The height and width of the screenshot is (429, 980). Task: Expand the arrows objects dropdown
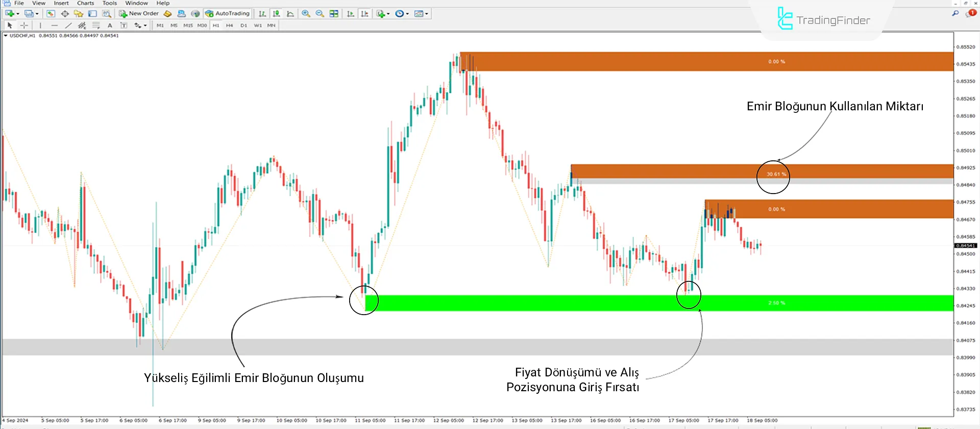[145, 25]
